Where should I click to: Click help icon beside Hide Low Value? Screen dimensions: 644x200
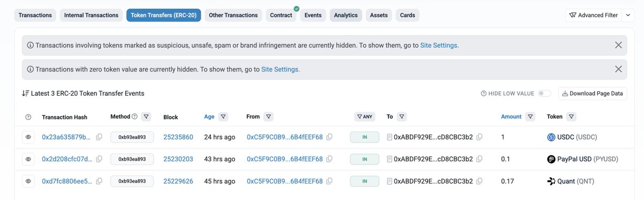484,94
